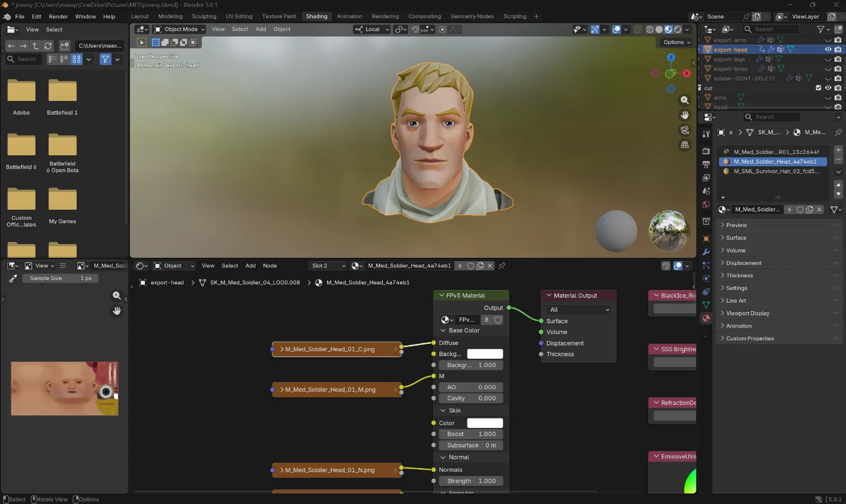Open the viewport Options popover
Image resolution: width=846 pixels, height=504 pixels.
pos(677,42)
